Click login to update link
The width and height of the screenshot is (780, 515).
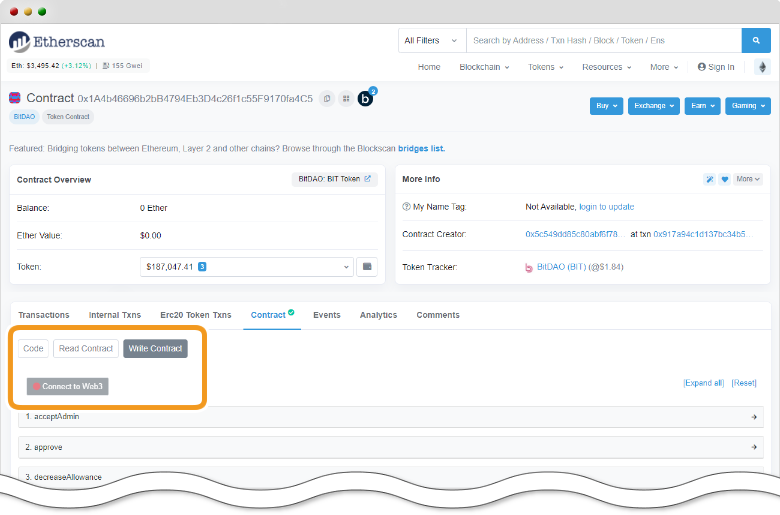tap(606, 206)
